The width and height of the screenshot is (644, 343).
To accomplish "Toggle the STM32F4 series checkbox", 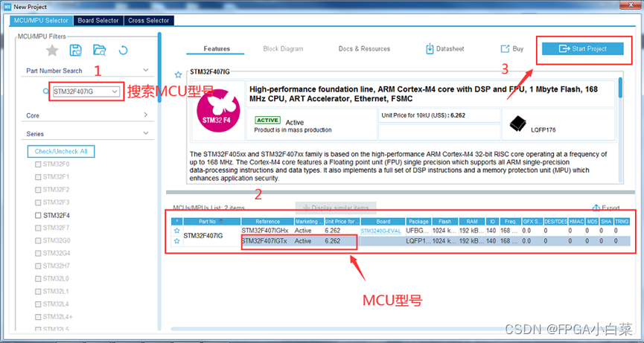I will point(38,215).
